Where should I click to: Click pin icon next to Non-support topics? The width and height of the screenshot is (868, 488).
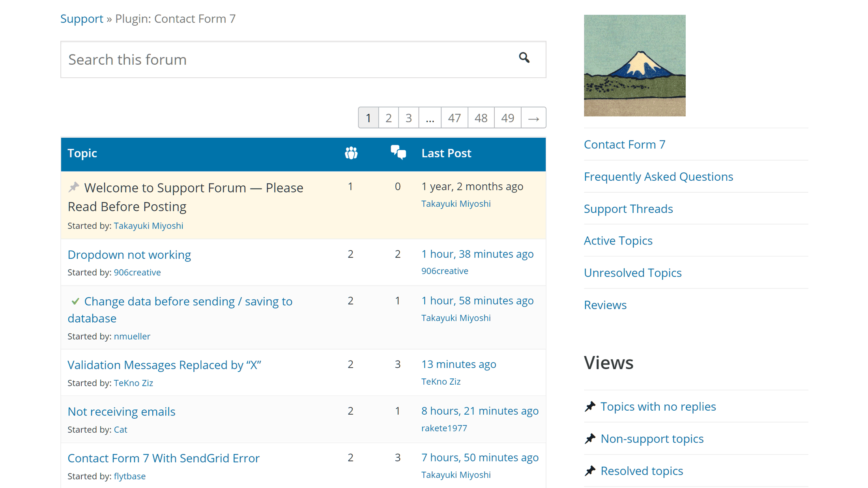click(590, 439)
